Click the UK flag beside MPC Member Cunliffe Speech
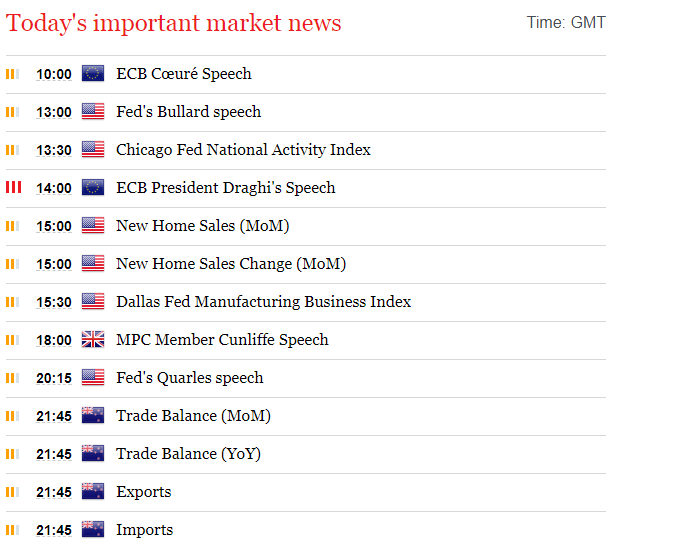The height and width of the screenshot is (551, 682). (x=93, y=339)
